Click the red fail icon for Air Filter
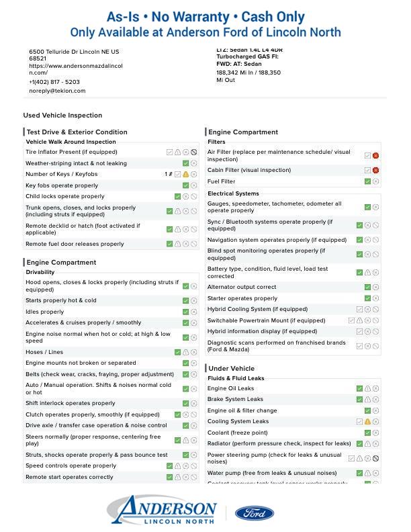Image resolution: width=411 pixels, height=532 pixels. 375,156
